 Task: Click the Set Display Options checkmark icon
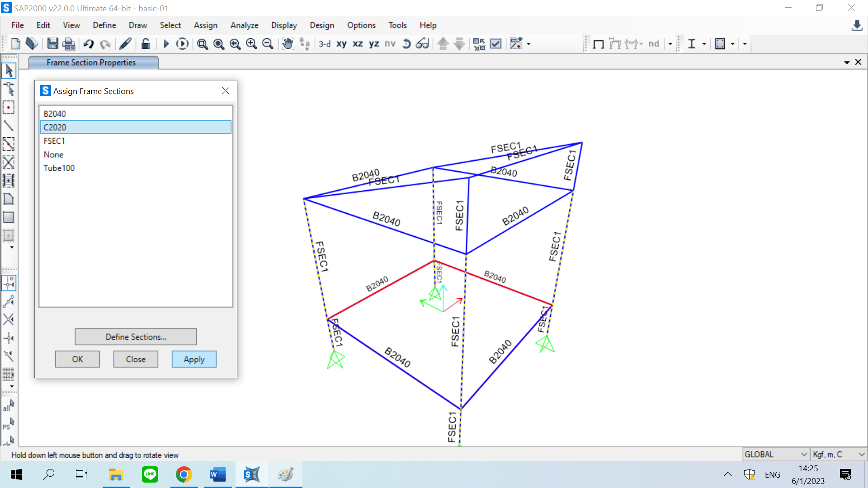tap(496, 44)
